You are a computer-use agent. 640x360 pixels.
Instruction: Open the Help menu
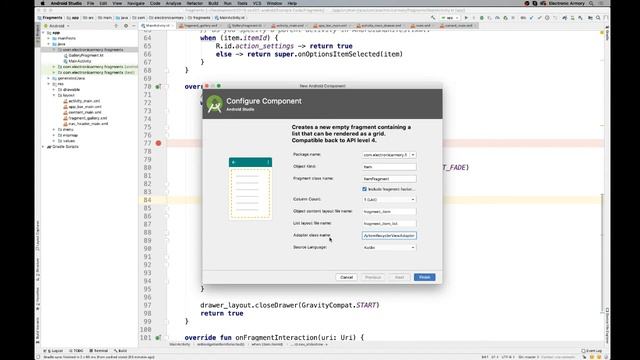point(292,3)
